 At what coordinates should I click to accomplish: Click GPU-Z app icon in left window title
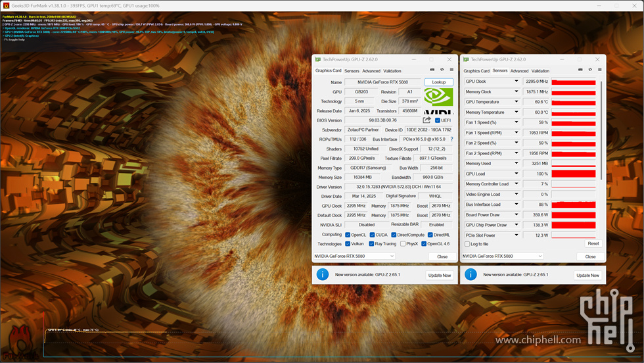(317, 60)
